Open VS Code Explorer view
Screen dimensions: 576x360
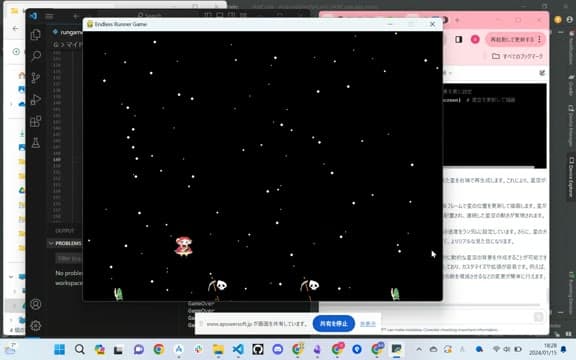(36, 35)
